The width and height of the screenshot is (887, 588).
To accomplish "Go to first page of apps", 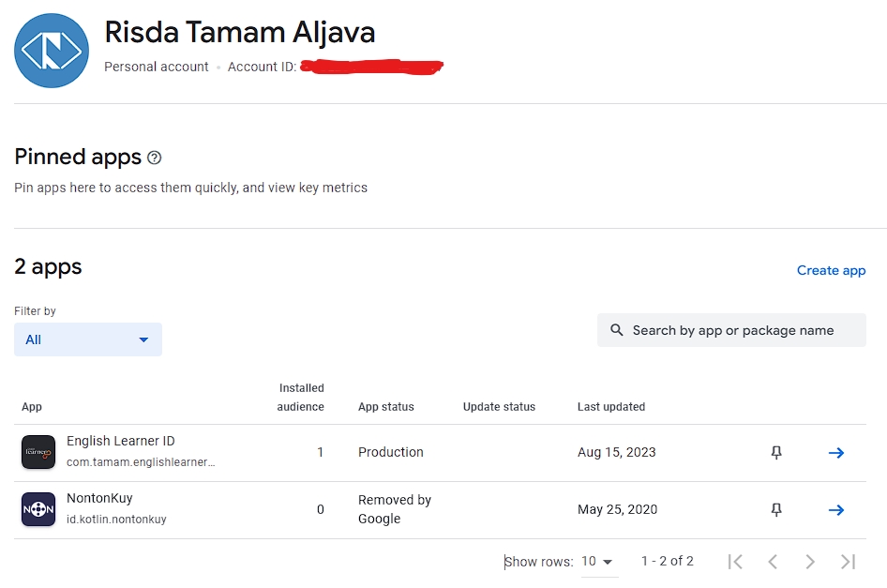I will 736,562.
